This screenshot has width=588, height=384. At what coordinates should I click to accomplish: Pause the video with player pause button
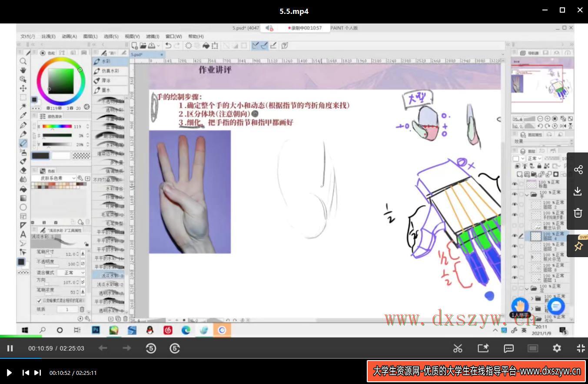[10, 348]
